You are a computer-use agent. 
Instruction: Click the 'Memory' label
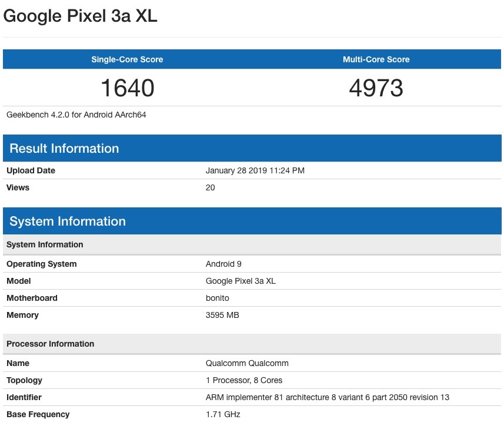(x=22, y=315)
